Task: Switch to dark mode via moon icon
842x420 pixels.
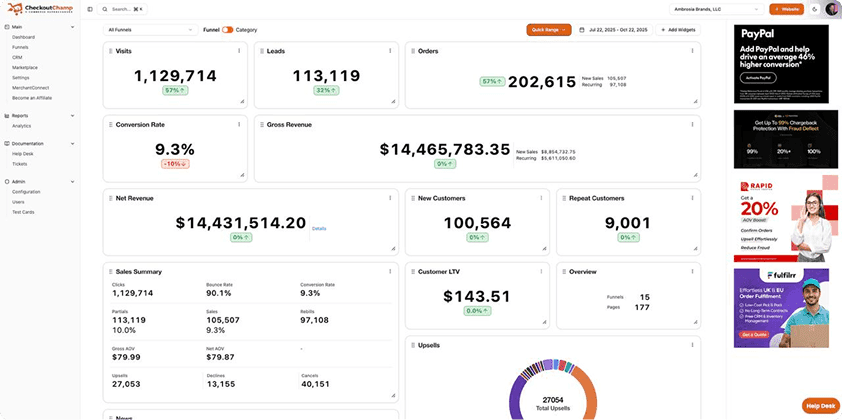Action: tap(815, 9)
